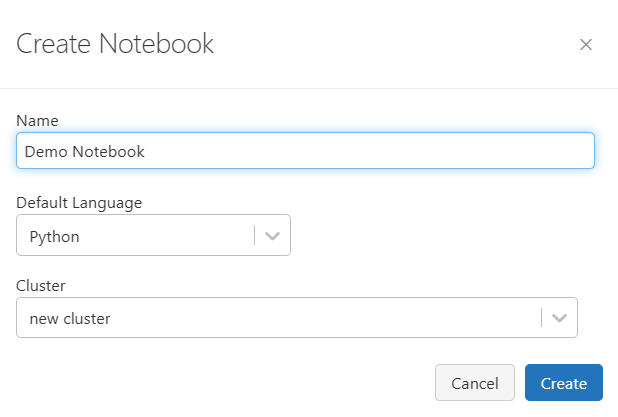Click the divider beside the Python dropdown arrow

point(255,236)
